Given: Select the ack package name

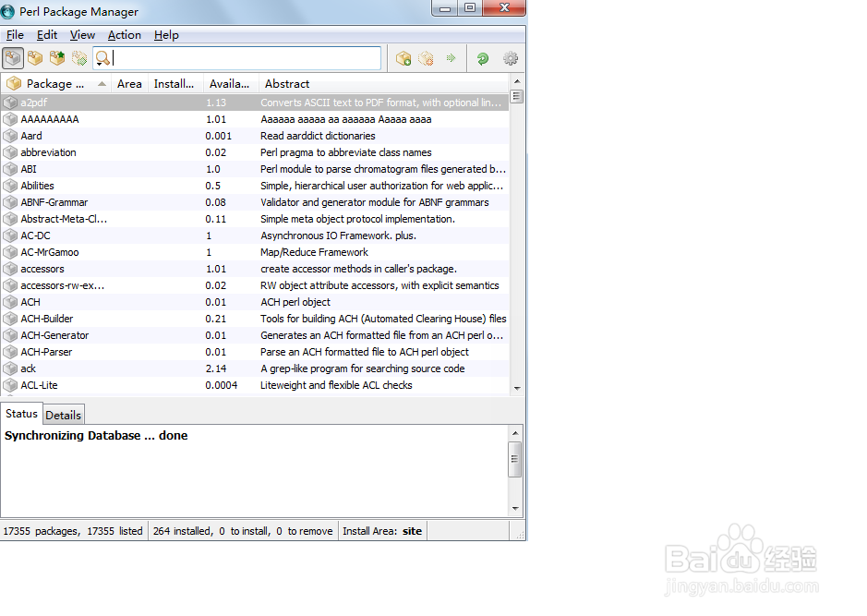Looking at the screenshot, I should (29, 368).
